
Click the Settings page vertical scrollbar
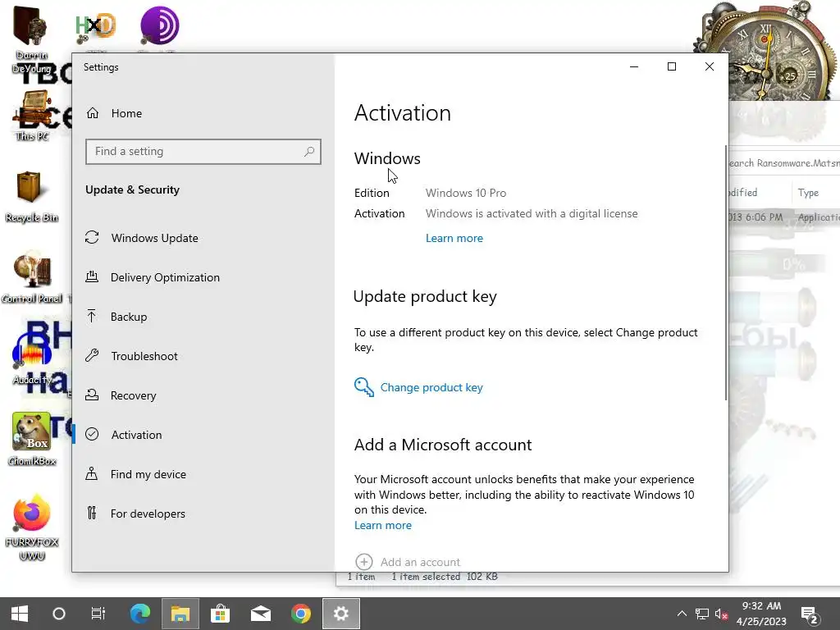tap(726, 272)
